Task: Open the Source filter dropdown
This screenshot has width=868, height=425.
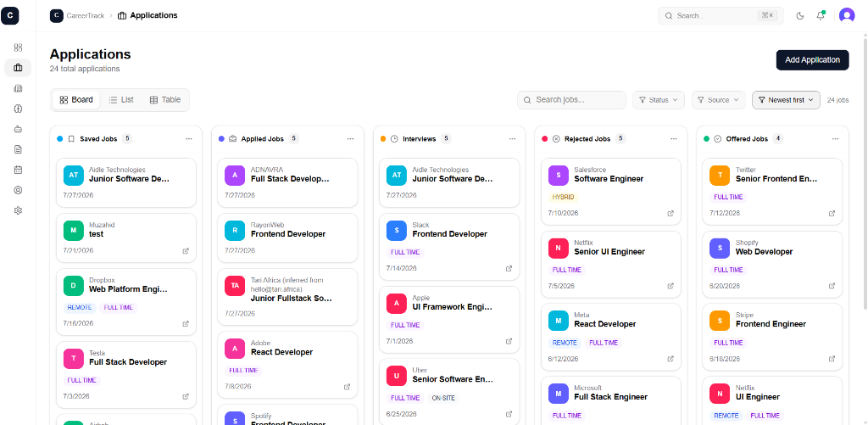Action: click(719, 100)
